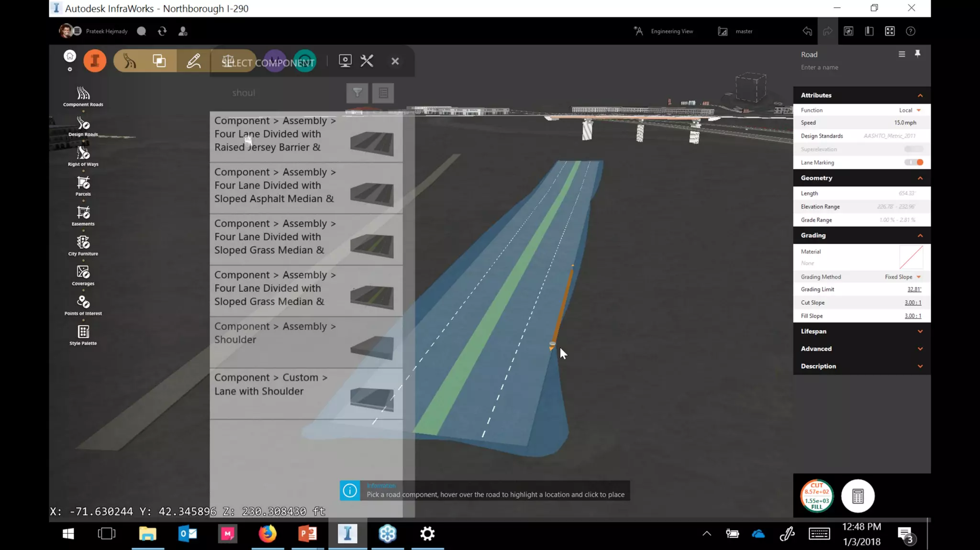The height and width of the screenshot is (550, 980).
Task: Expand the Lifespan section
Action: tap(920, 331)
